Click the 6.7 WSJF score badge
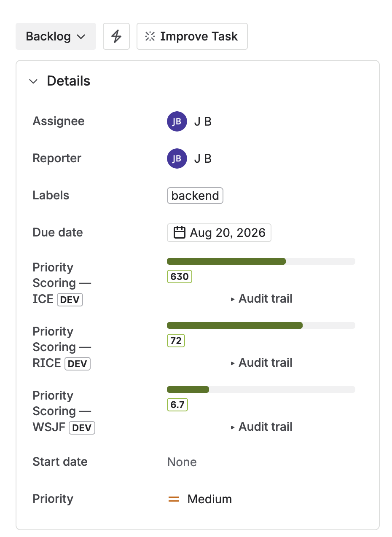Screen dimensions: 392x537 (177, 405)
